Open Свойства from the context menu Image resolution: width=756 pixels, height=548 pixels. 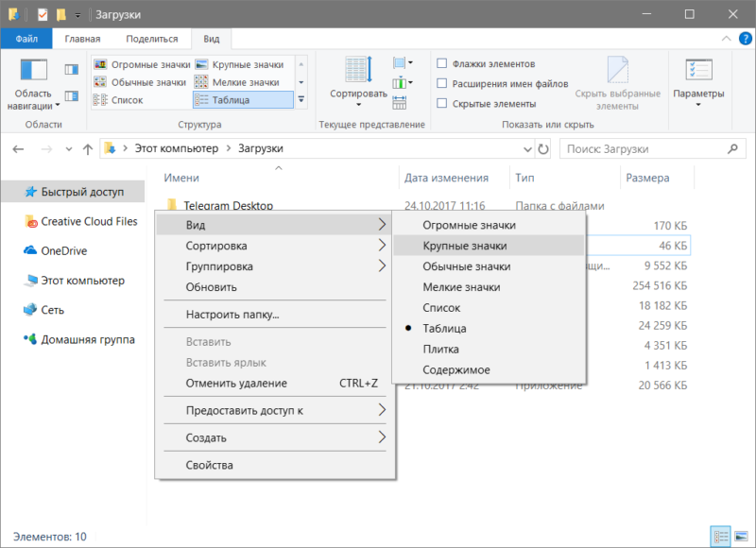point(274,465)
